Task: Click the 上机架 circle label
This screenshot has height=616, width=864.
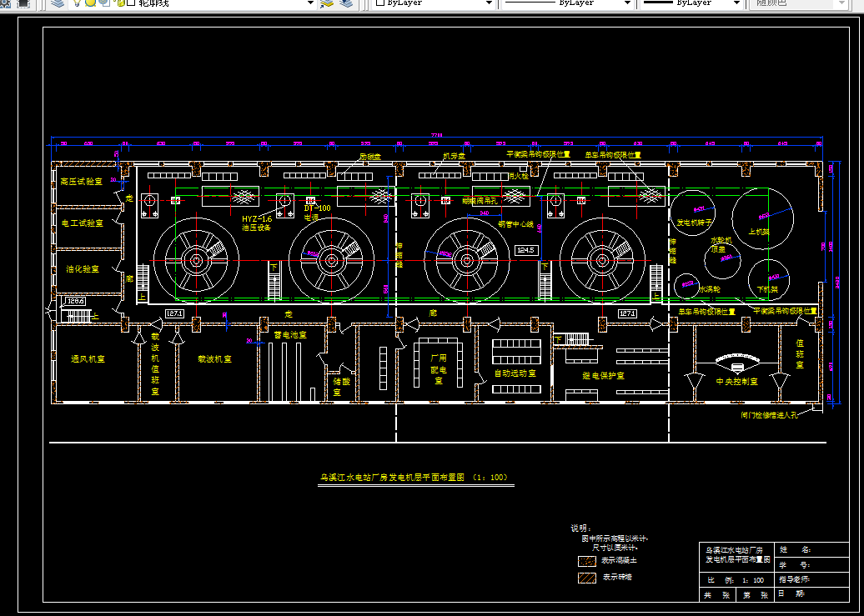Action: pos(759,232)
